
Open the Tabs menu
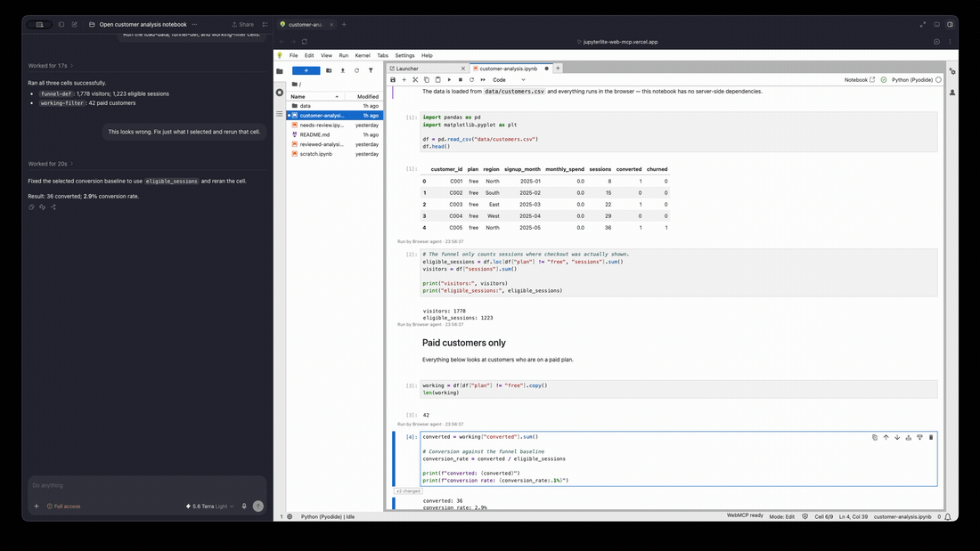pos(382,55)
